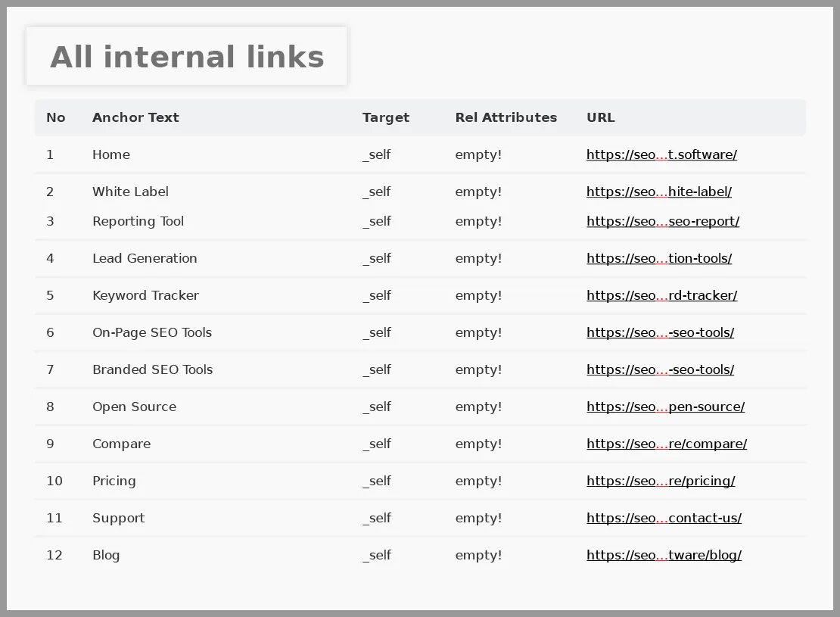Click the Rel Attributes column header
The width and height of the screenshot is (840, 617).
point(506,117)
